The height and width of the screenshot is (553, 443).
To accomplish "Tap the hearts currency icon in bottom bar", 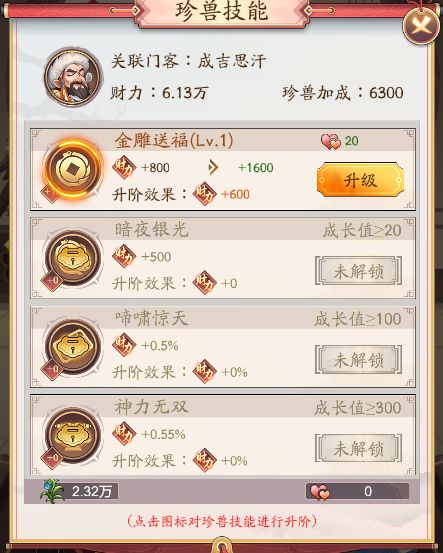I will [320, 492].
